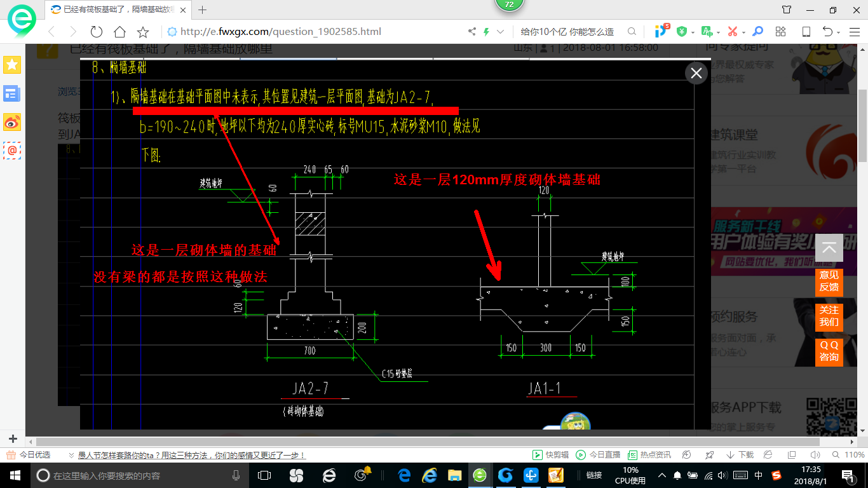868x488 pixels.
Task: Click the undo closed tab arrow
Action: click(x=827, y=32)
